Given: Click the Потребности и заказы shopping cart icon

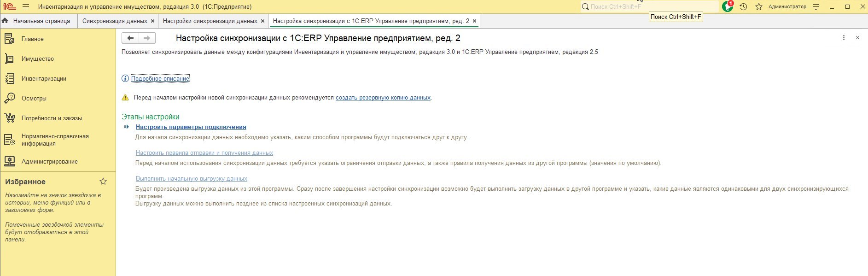Looking at the screenshot, I should [10, 118].
